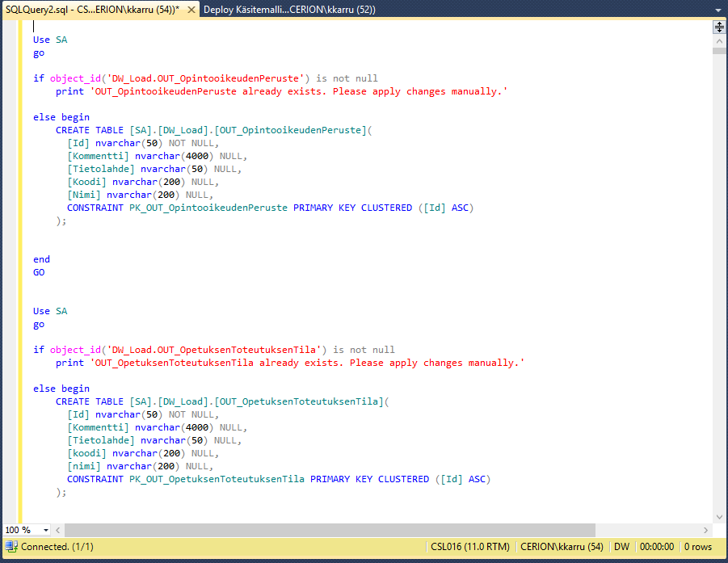The width and height of the screenshot is (728, 563).
Task: Click the 'CSL016 (11.0 RTM)' server status
Action: pos(470,547)
